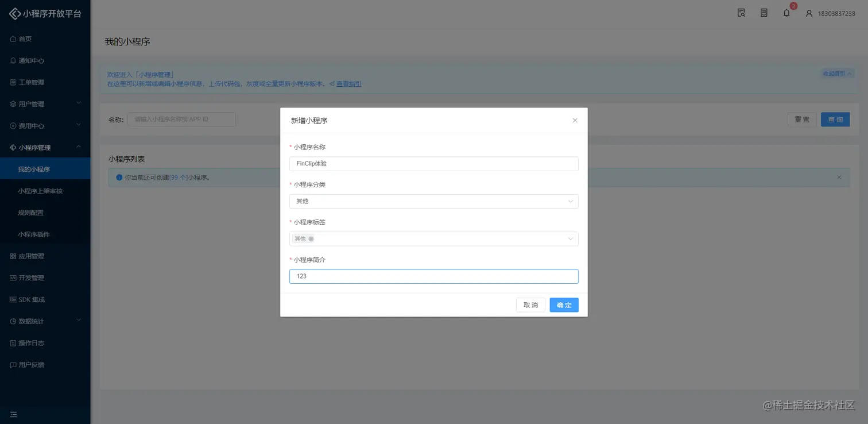Click the name search input field

click(x=181, y=120)
